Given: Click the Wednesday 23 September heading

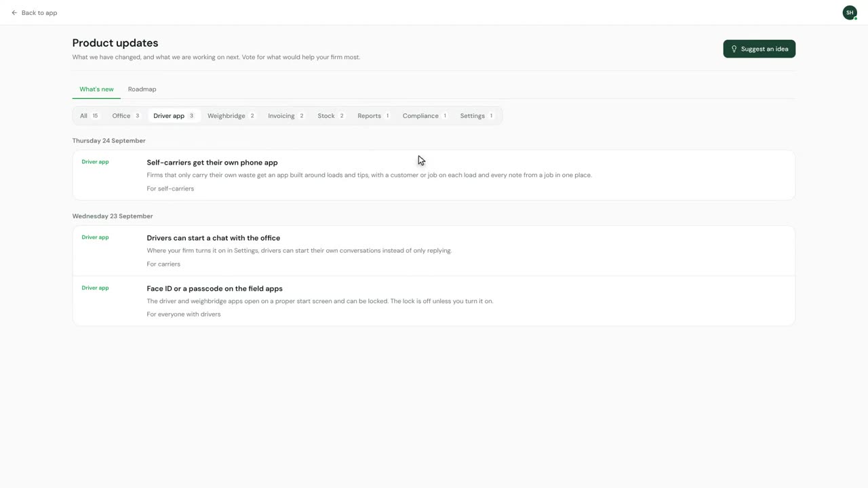Looking at the screenshot, I should (113, 216).
